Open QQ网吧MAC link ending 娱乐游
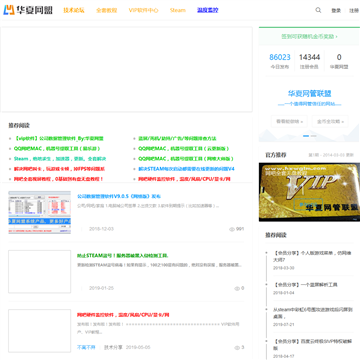The image size is (360, 360). (x=57, y=149)
